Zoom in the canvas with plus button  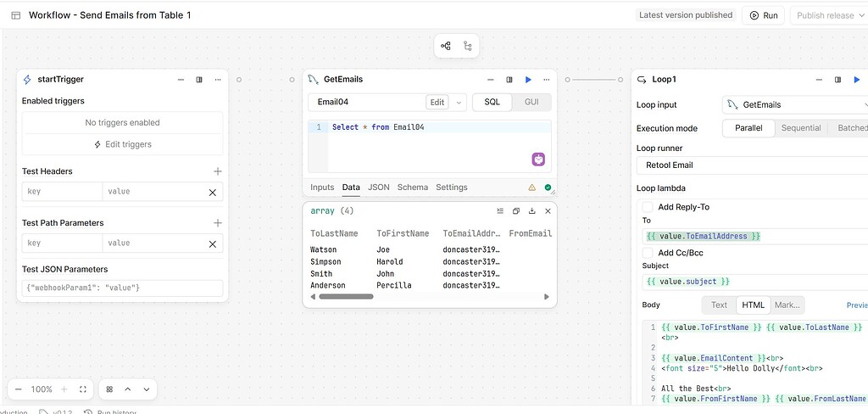64,389
